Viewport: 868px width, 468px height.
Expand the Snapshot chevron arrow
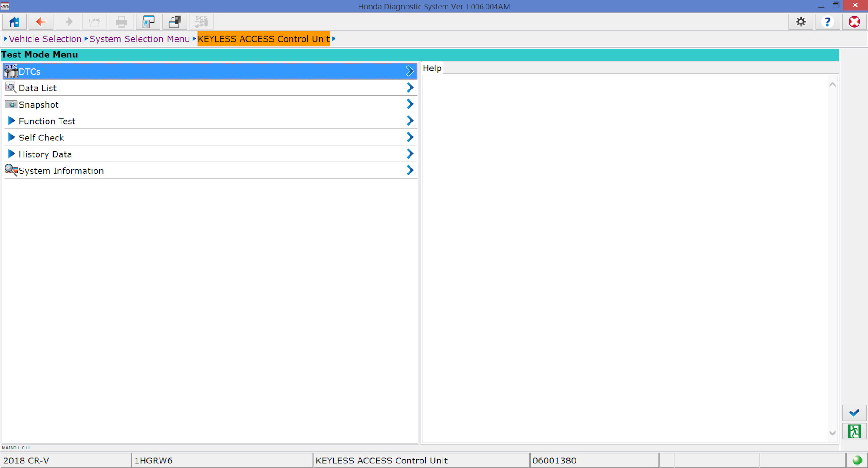click(410, 104)
